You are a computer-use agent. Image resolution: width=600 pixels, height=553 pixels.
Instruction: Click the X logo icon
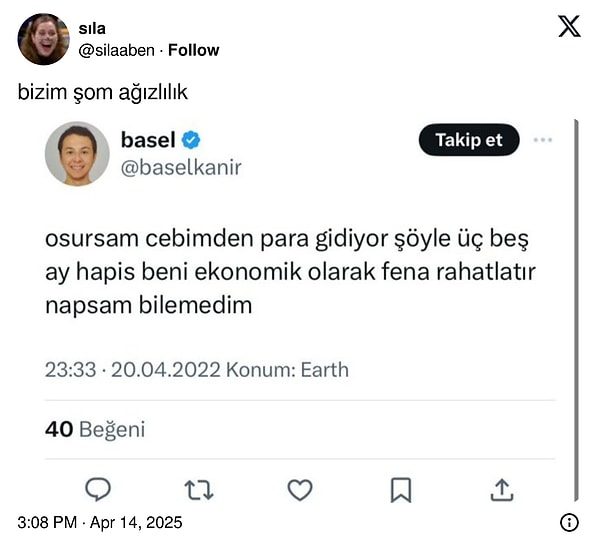click(x=569, y=27)
